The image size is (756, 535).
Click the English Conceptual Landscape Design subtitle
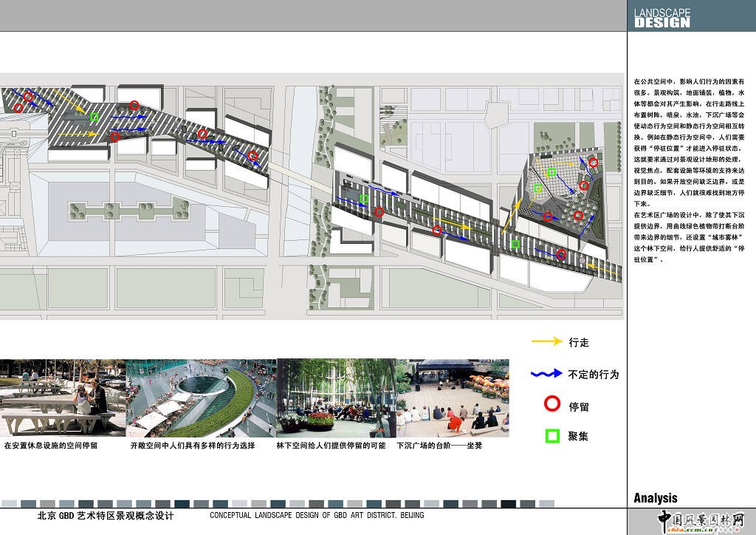click(x=317, y=516)
